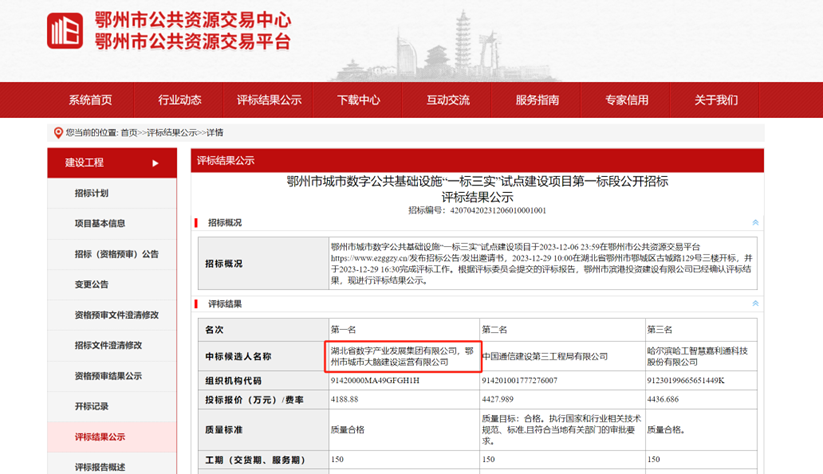Select 招标计划 in the sidebar
This screenshot has width=823, height=474.
(x=112, y=193)
